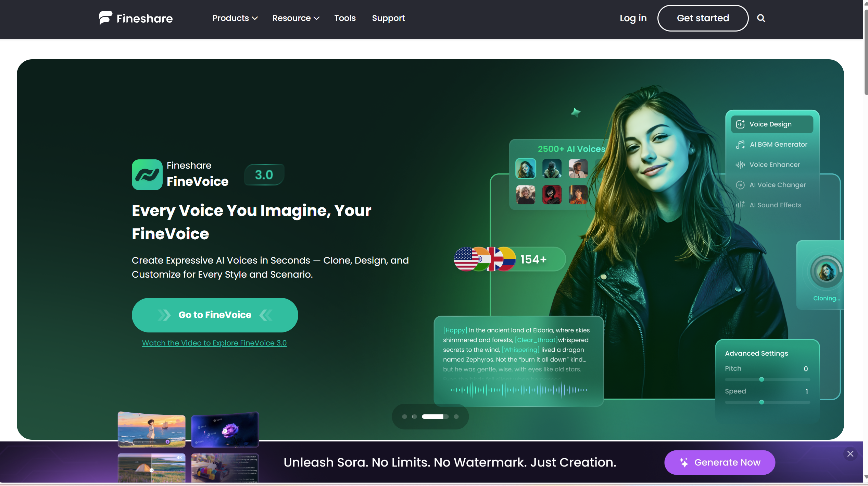The width and height of the screenshot is (868, 486).
Task: Click the [Whispering] emotion tag
Action: click(x=520, y=350)
